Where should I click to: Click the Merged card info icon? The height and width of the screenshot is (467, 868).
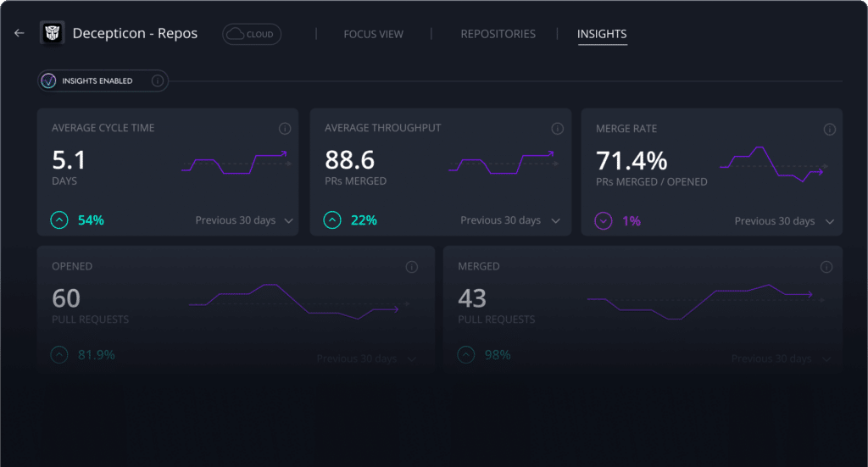tap(826, 267)
